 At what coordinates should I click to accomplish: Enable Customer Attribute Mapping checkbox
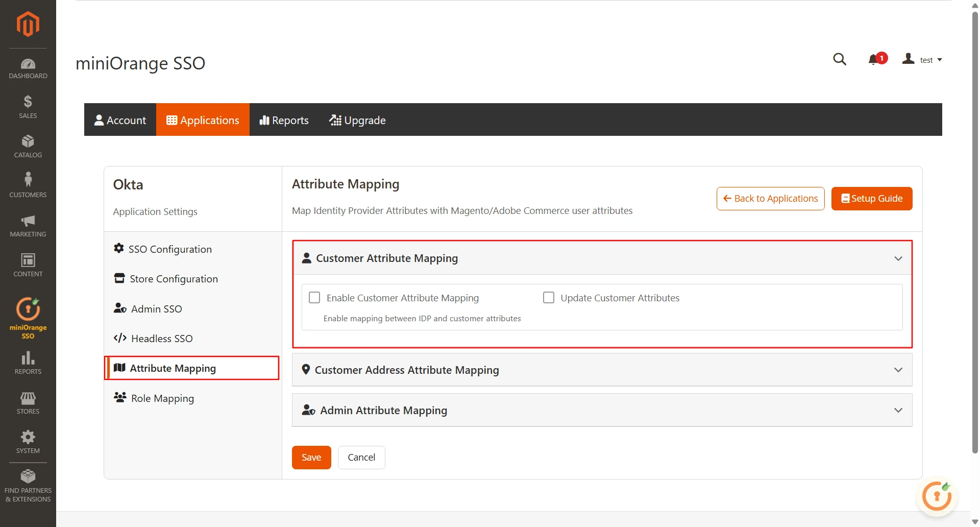(x=314, y=297)
